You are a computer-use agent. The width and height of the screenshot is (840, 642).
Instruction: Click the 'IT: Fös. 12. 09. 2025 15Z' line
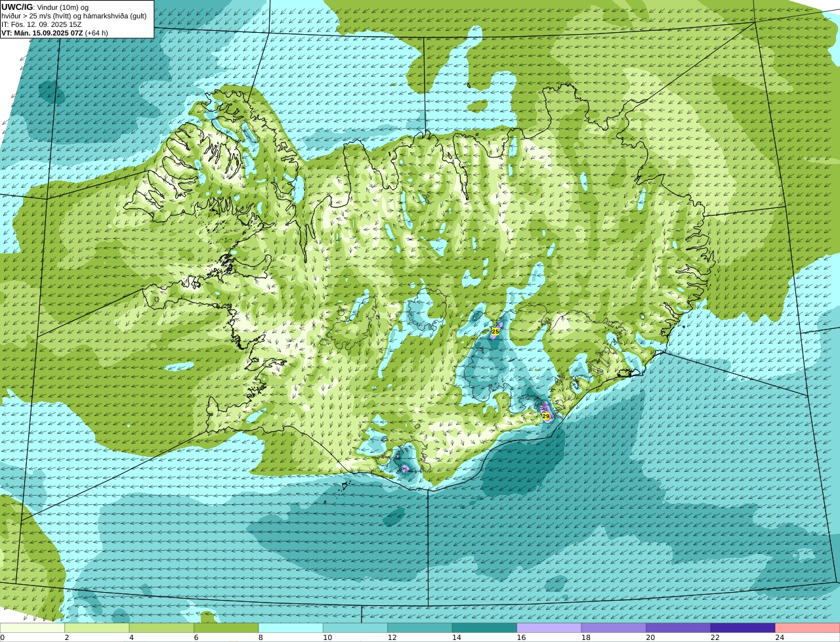point(41,24)
